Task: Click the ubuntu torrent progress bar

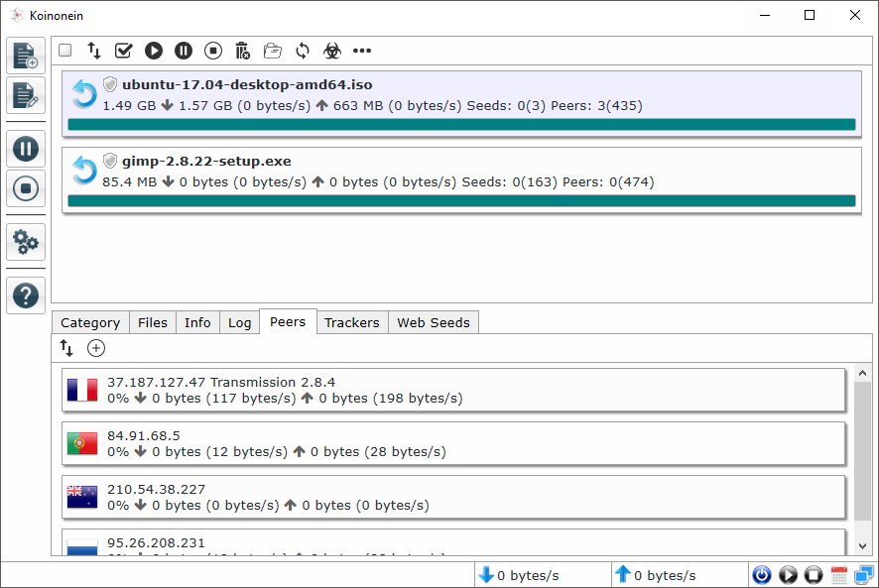Action: tap(461, 124)
